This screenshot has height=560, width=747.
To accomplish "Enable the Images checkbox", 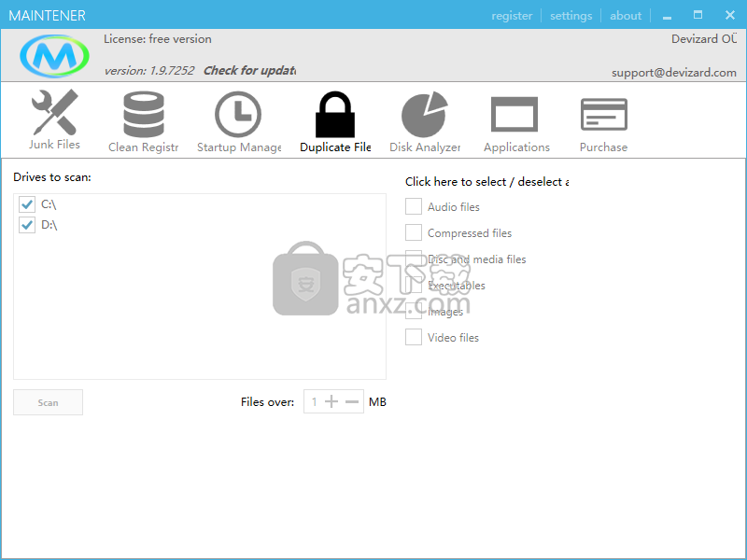I will pos(414,312).
